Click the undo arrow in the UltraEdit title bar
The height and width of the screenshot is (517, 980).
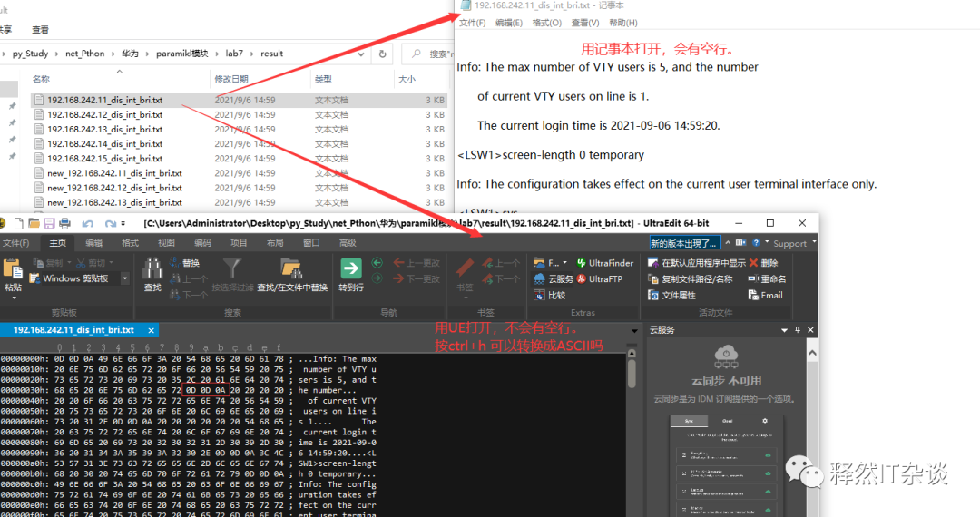(x=87, y=223)
